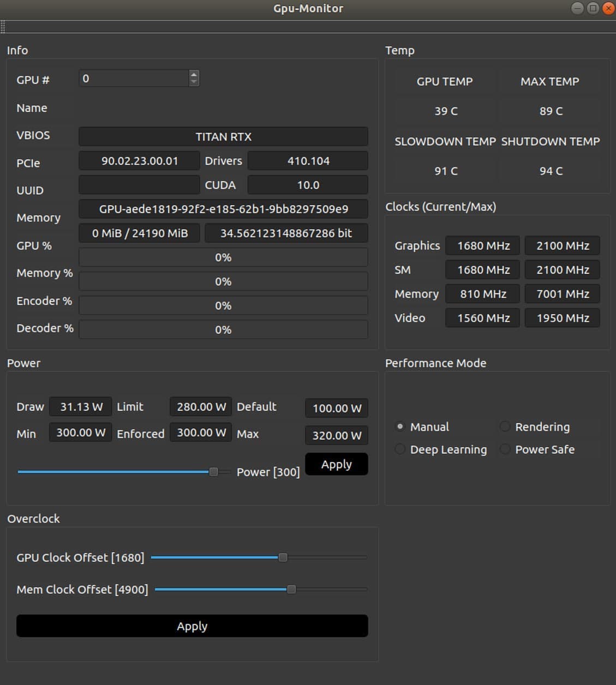Click the Power limit slider handle
616x685 pixels.
214,472
